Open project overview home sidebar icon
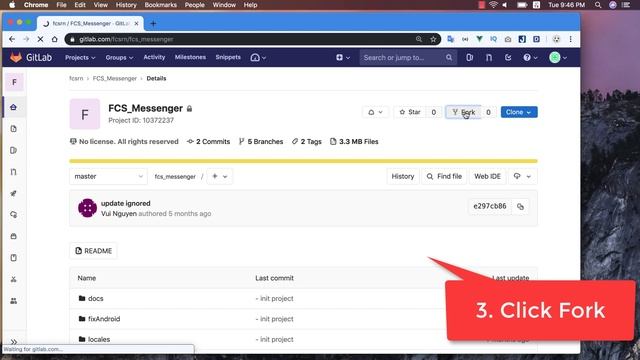The height and width of the screenshot is (360, 640). [x=13, y=107]
